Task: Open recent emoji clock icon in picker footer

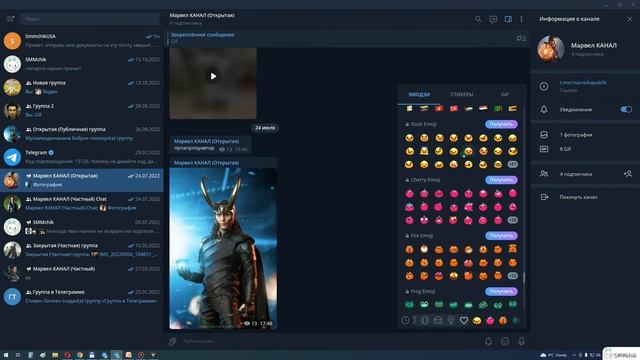Action: 405,321
